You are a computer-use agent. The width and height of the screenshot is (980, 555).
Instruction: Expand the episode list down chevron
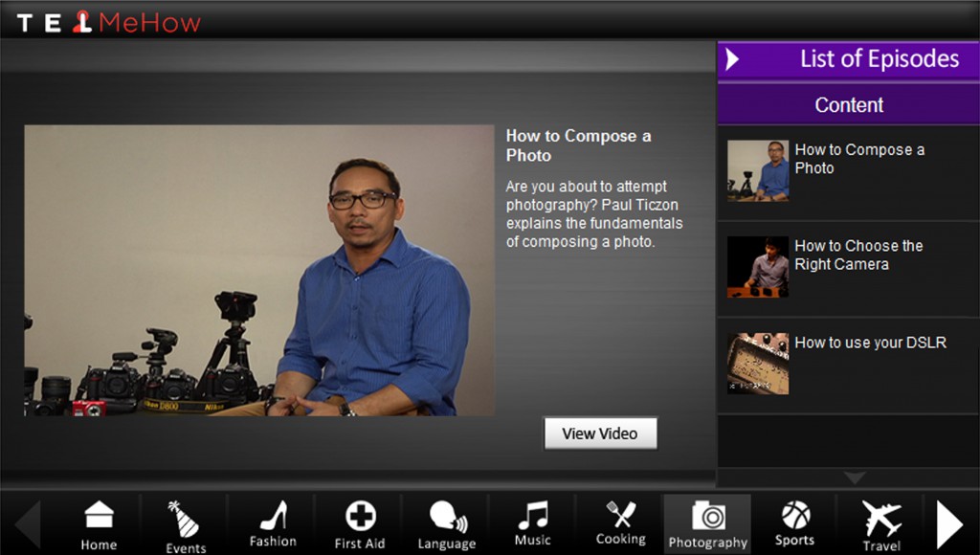855,478
